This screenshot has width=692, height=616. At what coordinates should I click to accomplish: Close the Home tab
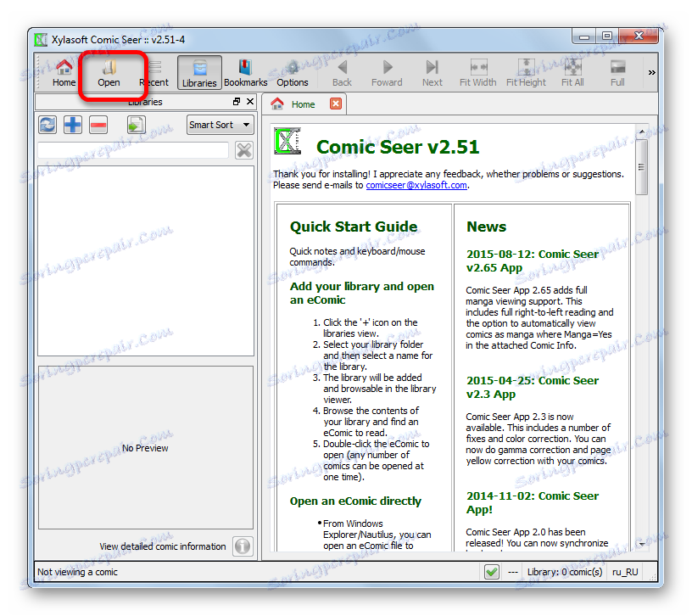336,104
